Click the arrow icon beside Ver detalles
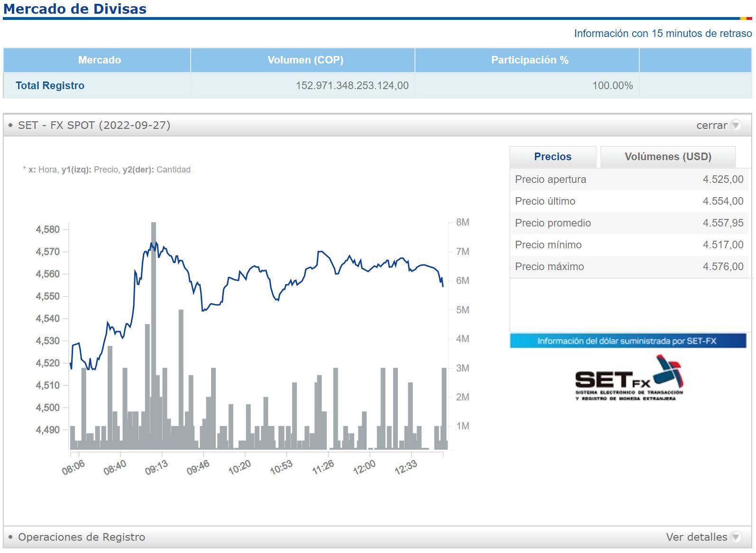This screenshot has height=553, width=756. tap(736, 537)
